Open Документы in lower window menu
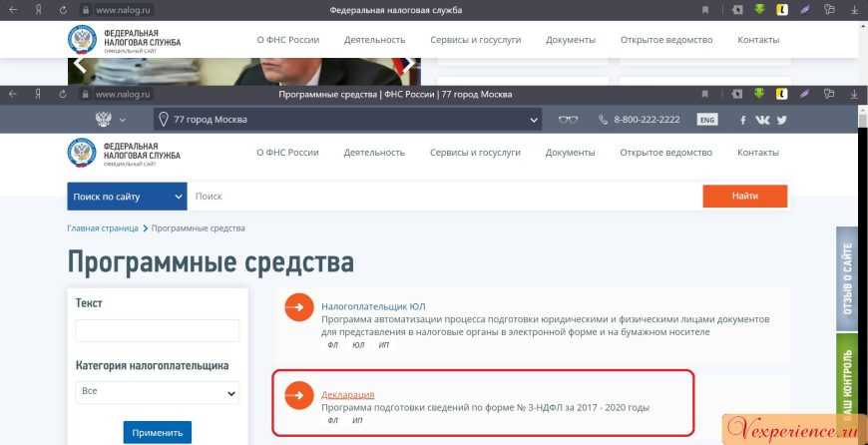This screenshot has width=868, height=445. pos(570,153)
